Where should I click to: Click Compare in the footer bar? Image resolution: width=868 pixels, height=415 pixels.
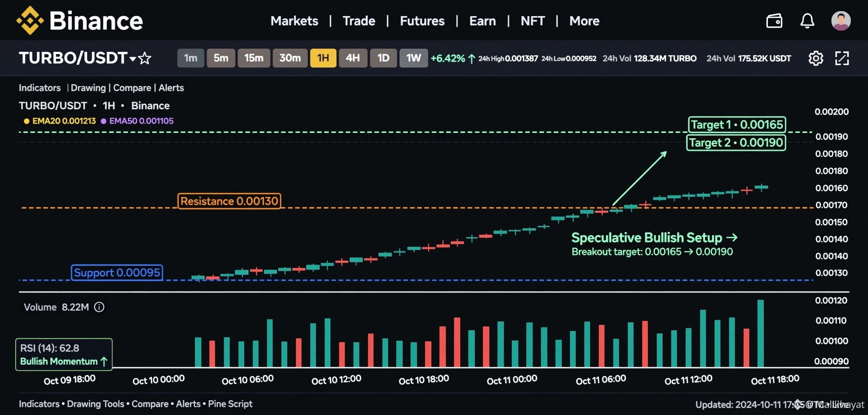click(150, 404)
